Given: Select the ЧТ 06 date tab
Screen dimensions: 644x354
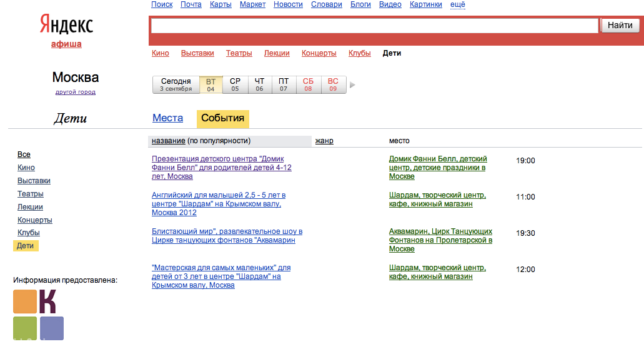Looking at the screenshot, I should click(260, 84).
